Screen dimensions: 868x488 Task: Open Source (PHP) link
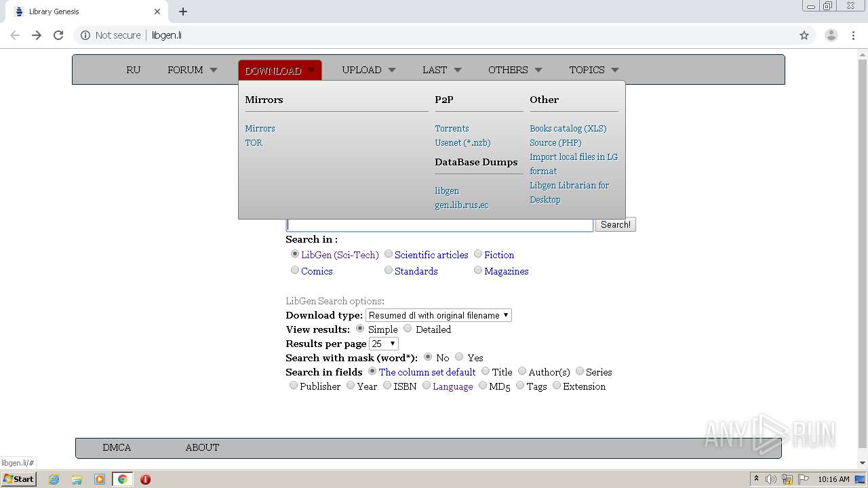[555, 142]
